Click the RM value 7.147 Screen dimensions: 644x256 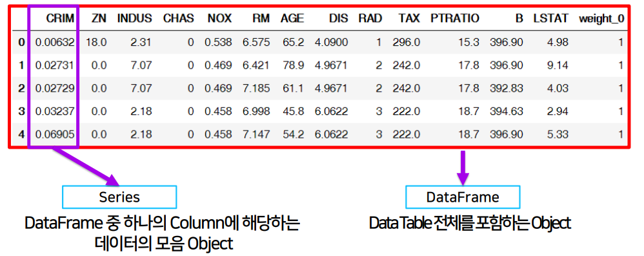click(x=256, y=134)
